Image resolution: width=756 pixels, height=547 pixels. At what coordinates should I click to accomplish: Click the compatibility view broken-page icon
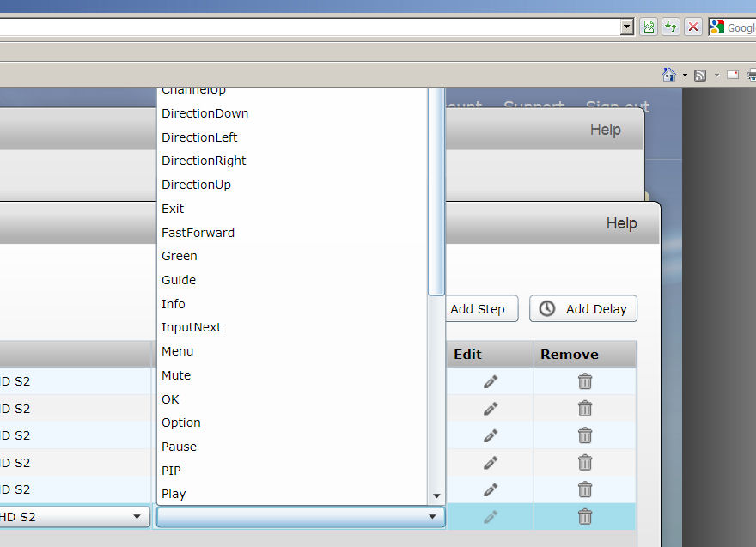649,27
